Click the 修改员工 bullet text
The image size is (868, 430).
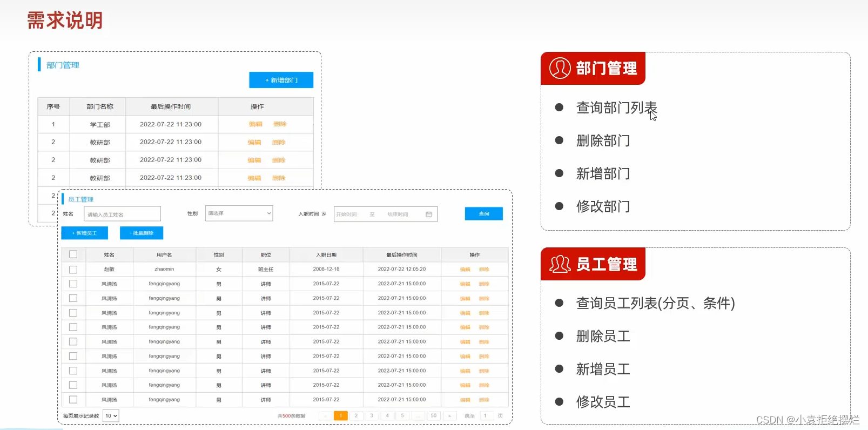603,402
